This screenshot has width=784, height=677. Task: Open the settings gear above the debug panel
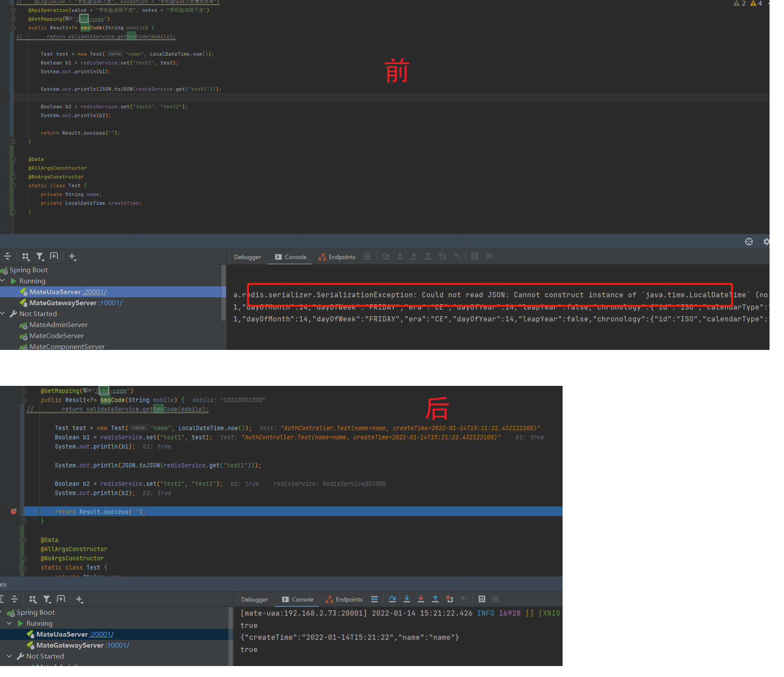766,241
